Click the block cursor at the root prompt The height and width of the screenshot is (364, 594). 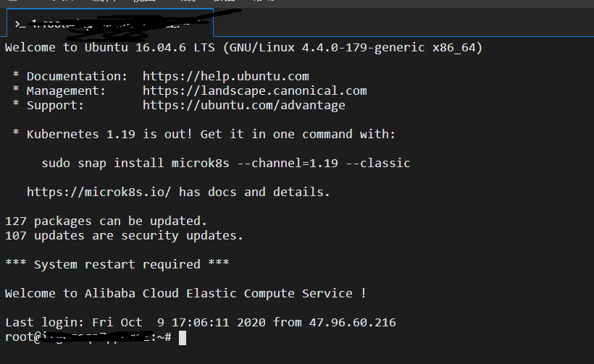tap(183, 337)
